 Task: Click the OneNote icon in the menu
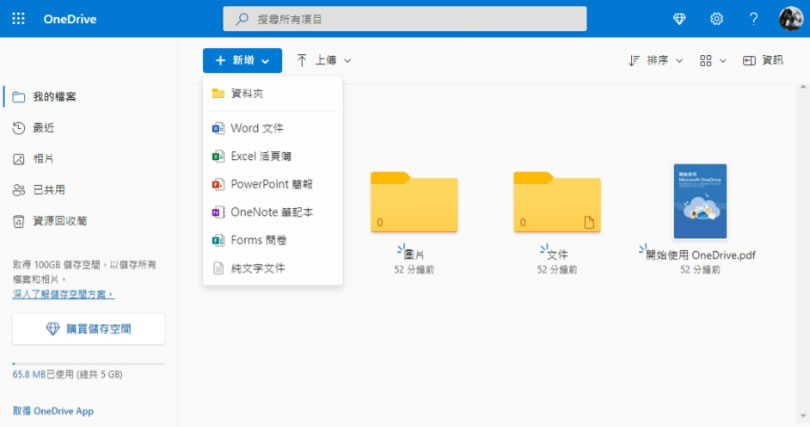click(218, 212)
